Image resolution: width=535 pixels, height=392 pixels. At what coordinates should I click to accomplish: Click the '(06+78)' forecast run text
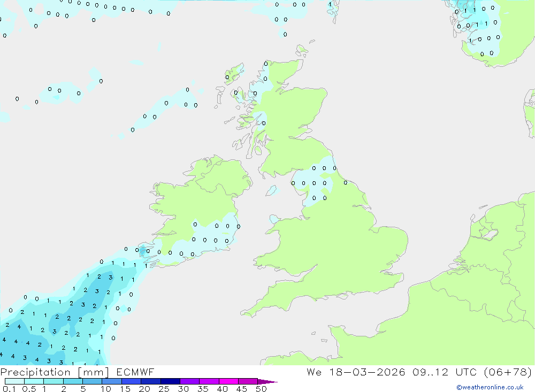point(508,372)
